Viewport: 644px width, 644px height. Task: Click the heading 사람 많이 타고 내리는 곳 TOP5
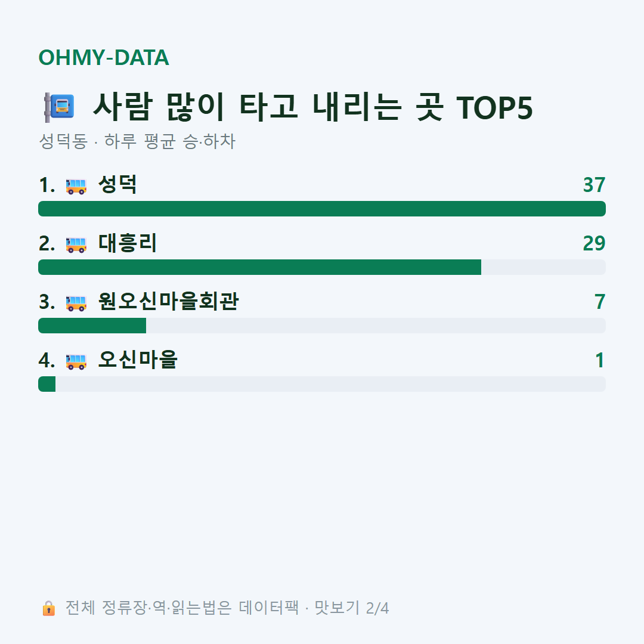pos(313,107)
